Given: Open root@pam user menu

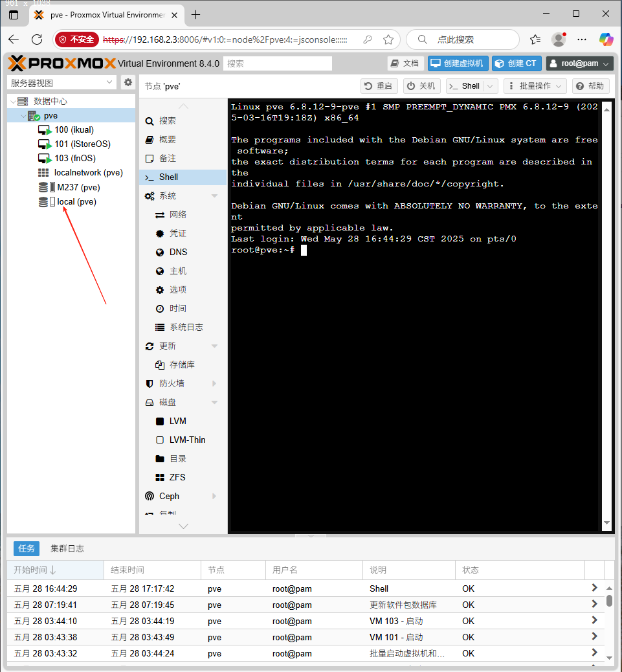Looking at the screenshot, I should coord(579,63).
